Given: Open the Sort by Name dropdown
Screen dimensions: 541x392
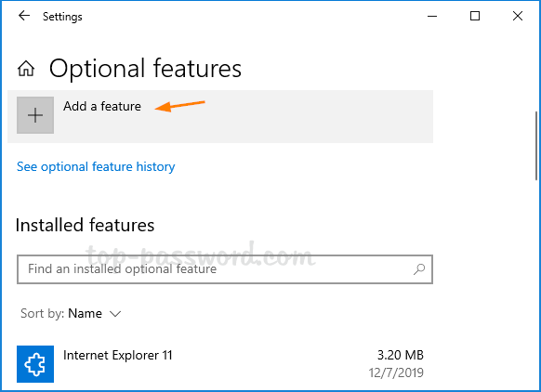Looking at the screenshot, I should coord(71,313).
